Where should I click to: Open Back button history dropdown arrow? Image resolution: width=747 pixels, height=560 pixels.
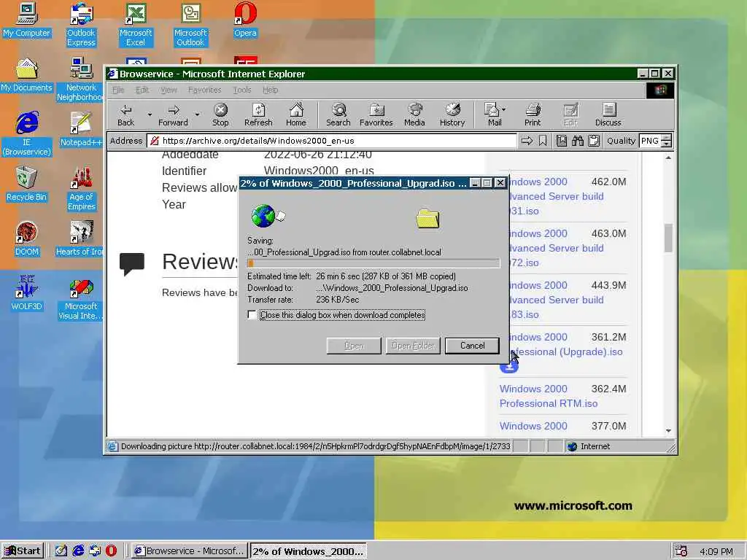click(150, 114)
